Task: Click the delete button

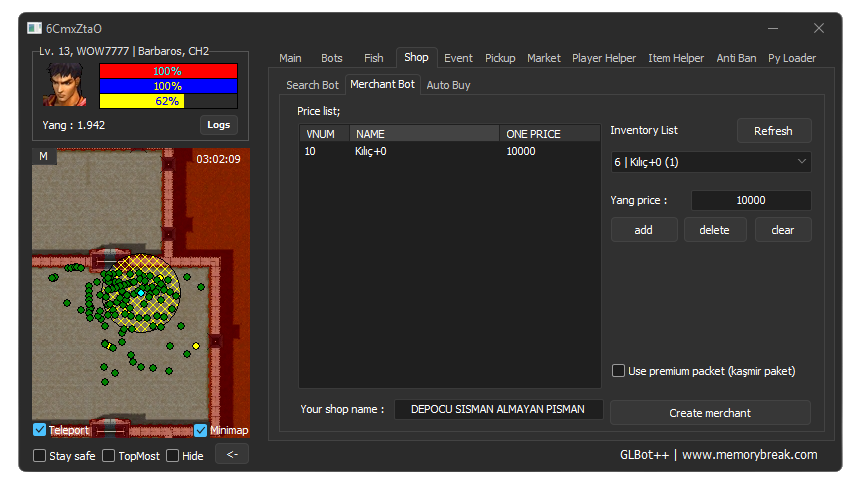Action: tap(714, 230)
